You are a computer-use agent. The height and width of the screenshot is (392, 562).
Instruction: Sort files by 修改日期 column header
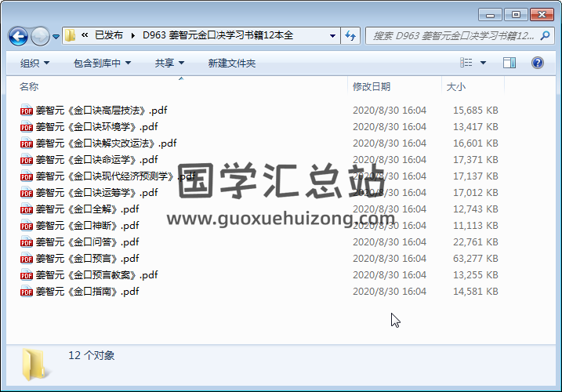[372, 86]
